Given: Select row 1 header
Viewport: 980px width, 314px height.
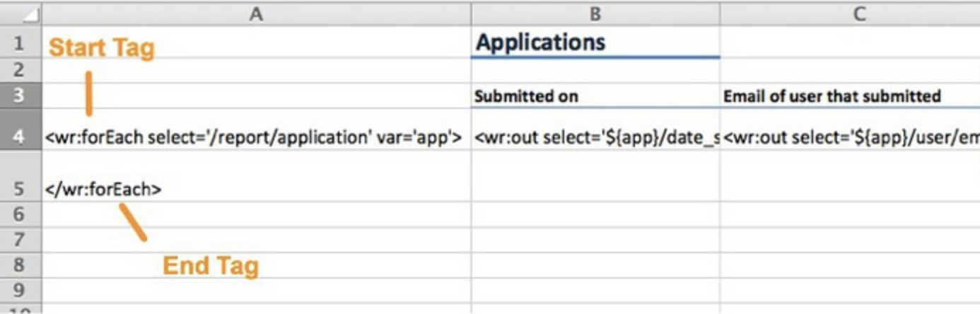Looking at the screenshot, I should pos(20,44).
